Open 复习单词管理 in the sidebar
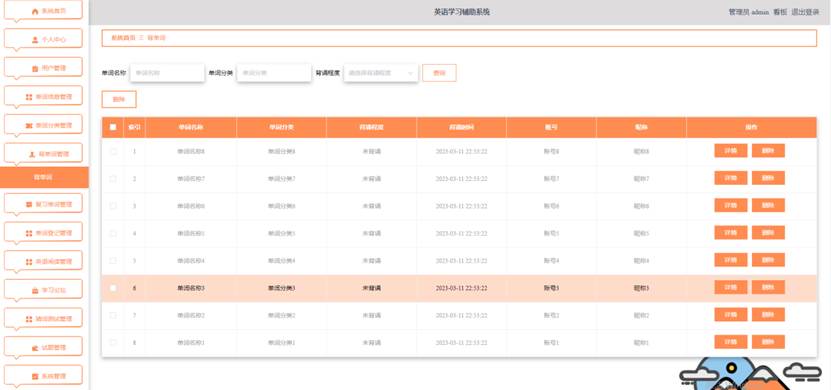The image size is (831, 390). click(43, 204)
